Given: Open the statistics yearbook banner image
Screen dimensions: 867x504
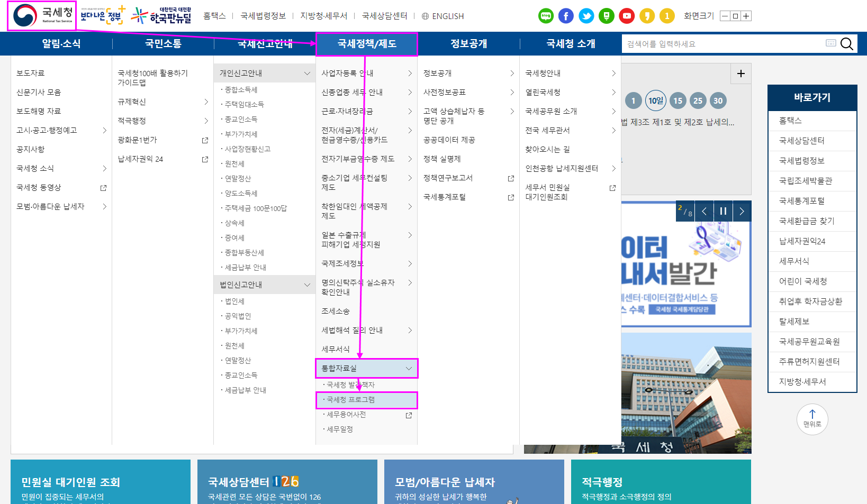Looking at the screenshot, I should pyautogui.click(x=686, y=264).
